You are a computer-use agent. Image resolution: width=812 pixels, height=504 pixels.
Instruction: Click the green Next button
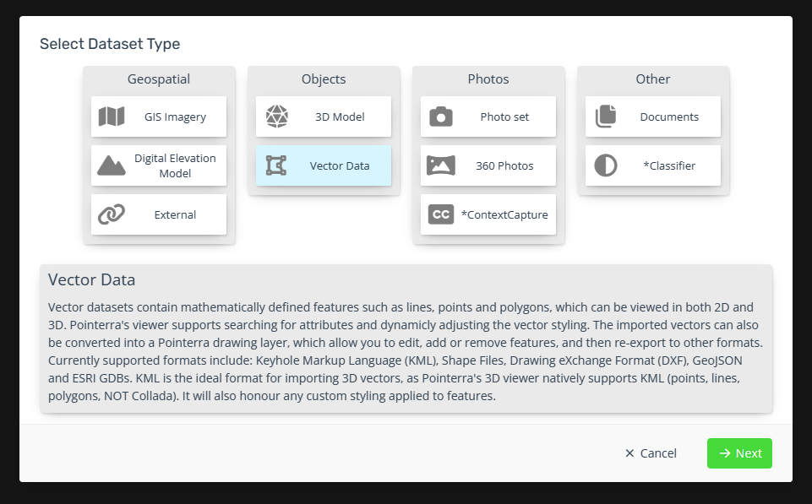click(739, 453)
